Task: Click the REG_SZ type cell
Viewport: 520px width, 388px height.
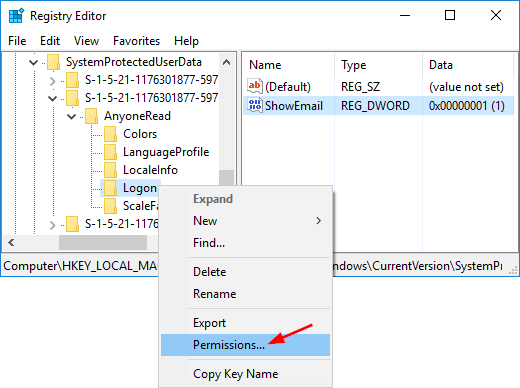Action: click(360, 87)
